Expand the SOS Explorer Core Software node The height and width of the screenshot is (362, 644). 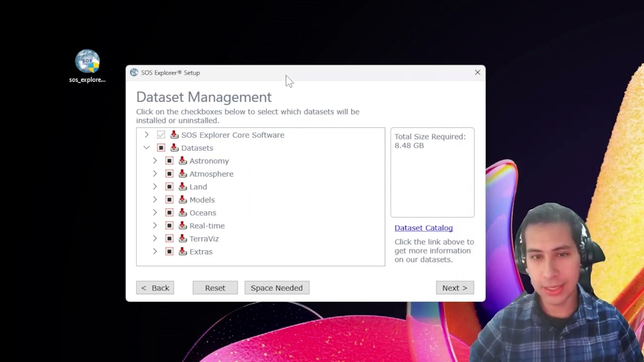[146, 135]
